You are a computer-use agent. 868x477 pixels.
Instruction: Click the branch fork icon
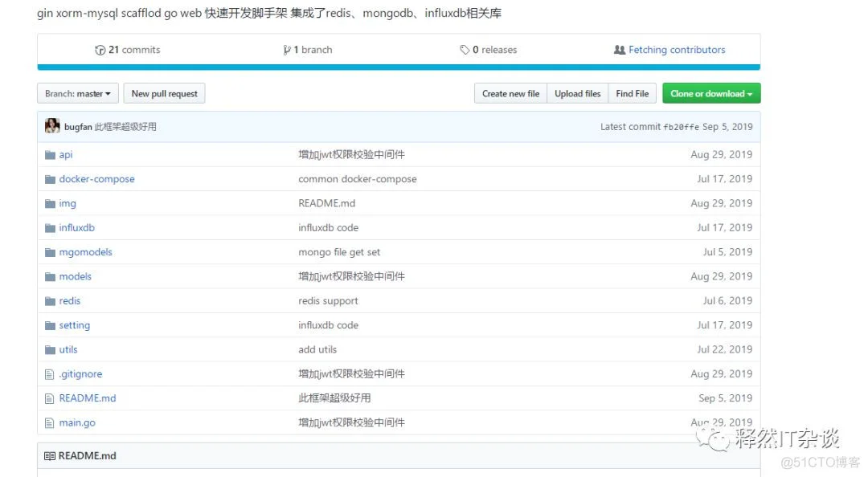(286, 50)
